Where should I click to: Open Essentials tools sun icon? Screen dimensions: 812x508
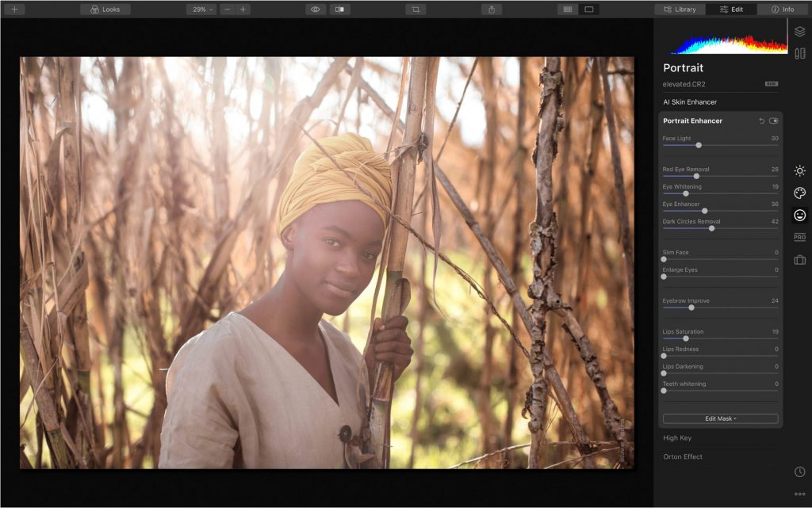799,170
